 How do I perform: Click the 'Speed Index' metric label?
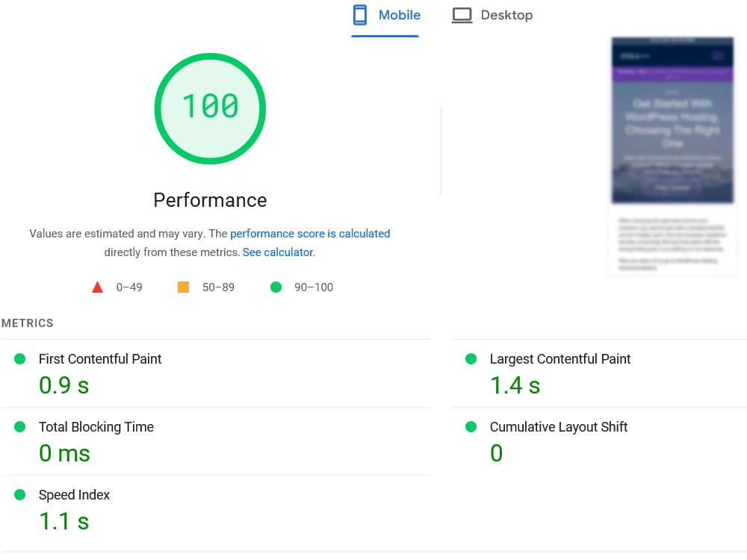point(74,495)
